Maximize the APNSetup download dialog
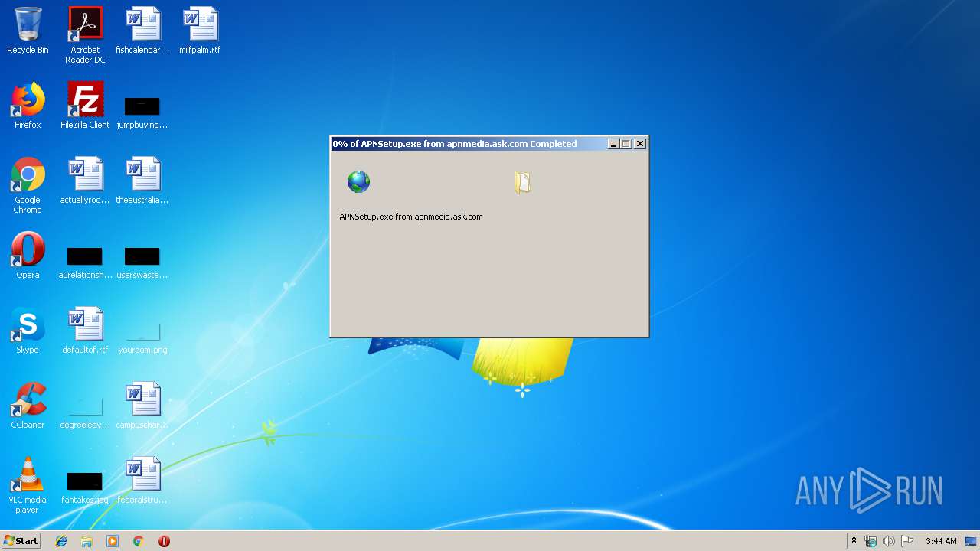 (626, 143)
